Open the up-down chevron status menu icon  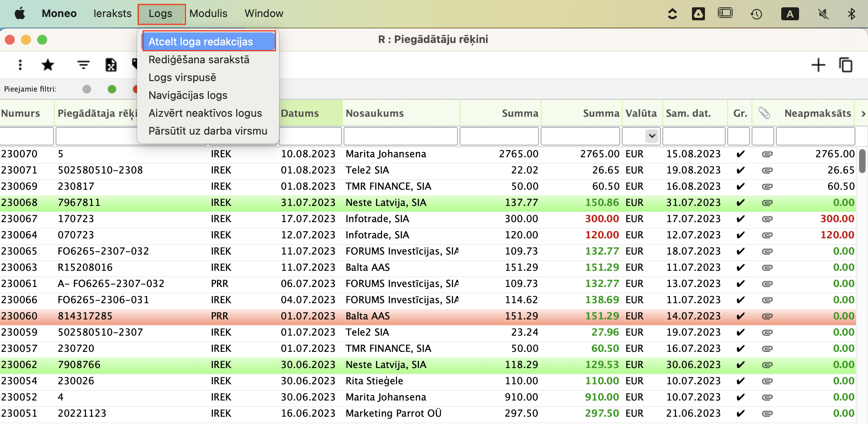pos(672,14)
